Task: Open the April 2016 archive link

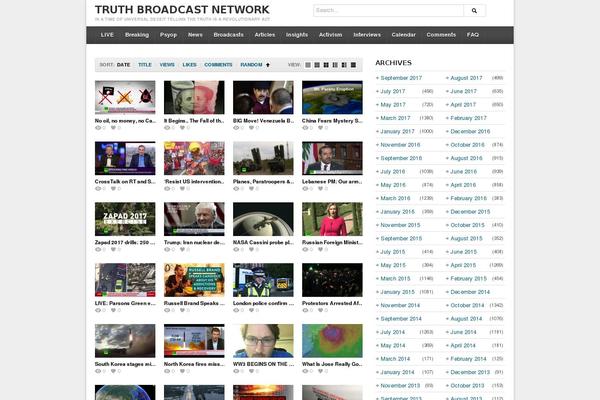Action: tap(463, 185)
